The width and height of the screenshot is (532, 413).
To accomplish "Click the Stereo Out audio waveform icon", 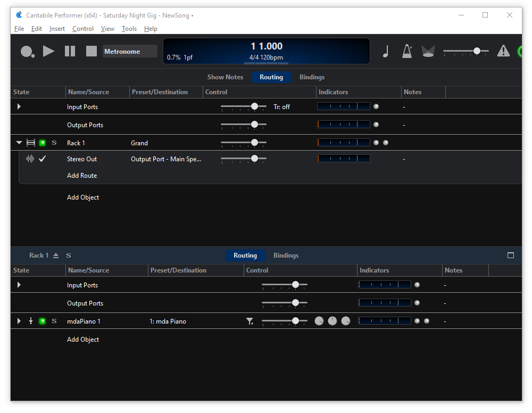I will click(30, 159).
